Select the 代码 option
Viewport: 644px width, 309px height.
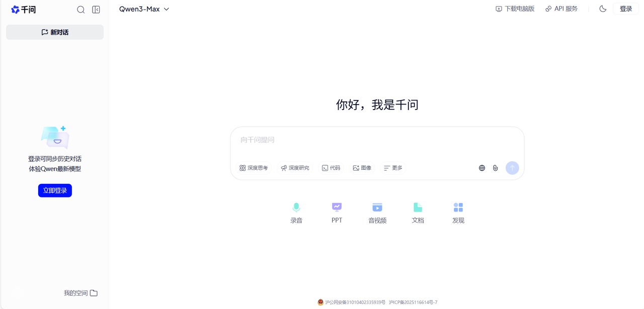click(331, 168)
